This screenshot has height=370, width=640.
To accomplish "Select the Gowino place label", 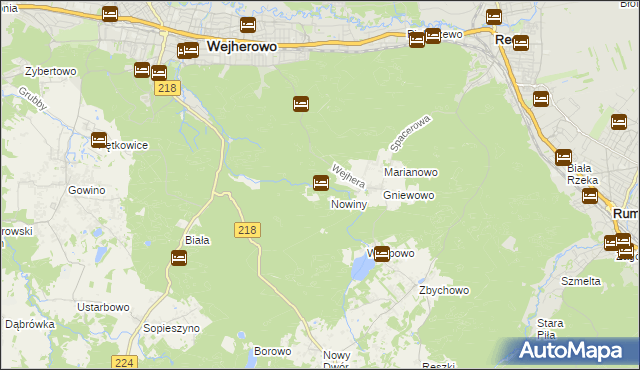I will coord(87,190).
